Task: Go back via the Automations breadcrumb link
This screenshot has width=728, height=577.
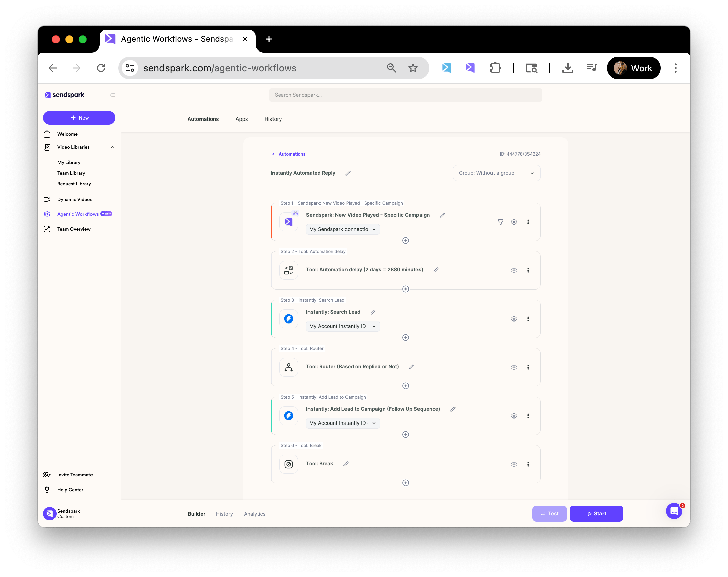Action: (x=292, y=154)
